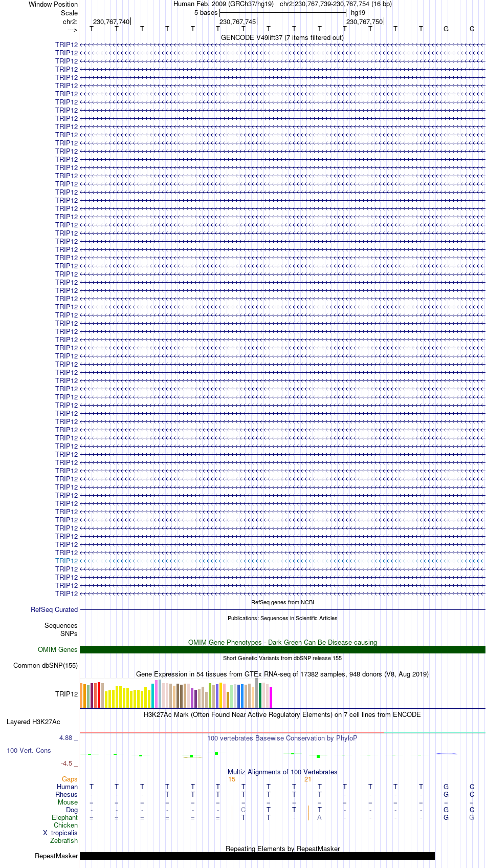Click the dark green OMIM Genes bar
The image size is (486, 868).
click(282, 649)
